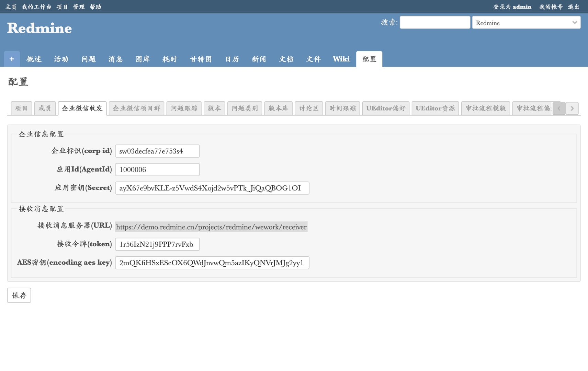Viewport: 588px width, 371px height.
Task: Click the 接收令牌(token) label
Action: pos(84,244)
